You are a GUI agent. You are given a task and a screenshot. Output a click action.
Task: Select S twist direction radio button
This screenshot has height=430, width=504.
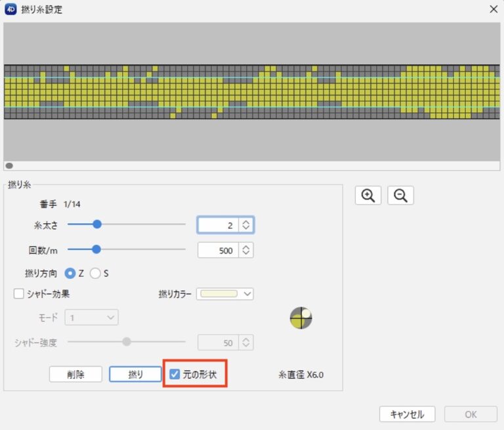[x=95, y=273]
